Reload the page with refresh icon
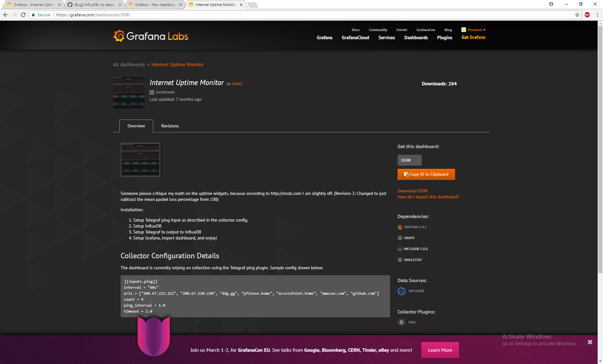The width and height of the screenshot is (603, 364). tap(23, 15)
